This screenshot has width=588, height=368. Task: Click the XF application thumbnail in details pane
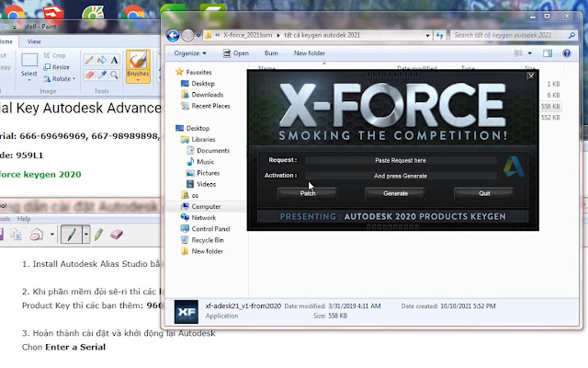click(187, 312)
